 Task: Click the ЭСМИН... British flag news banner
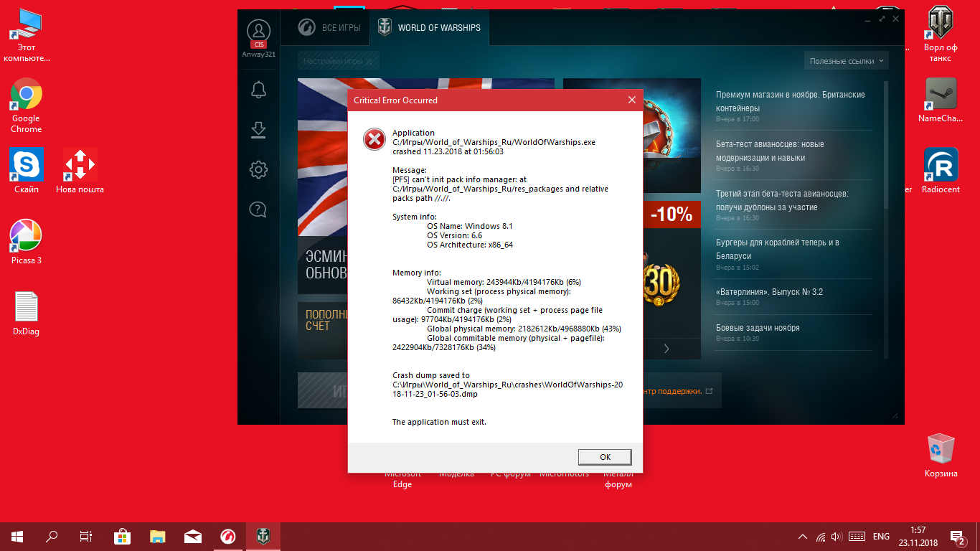(x=323, y=186)
